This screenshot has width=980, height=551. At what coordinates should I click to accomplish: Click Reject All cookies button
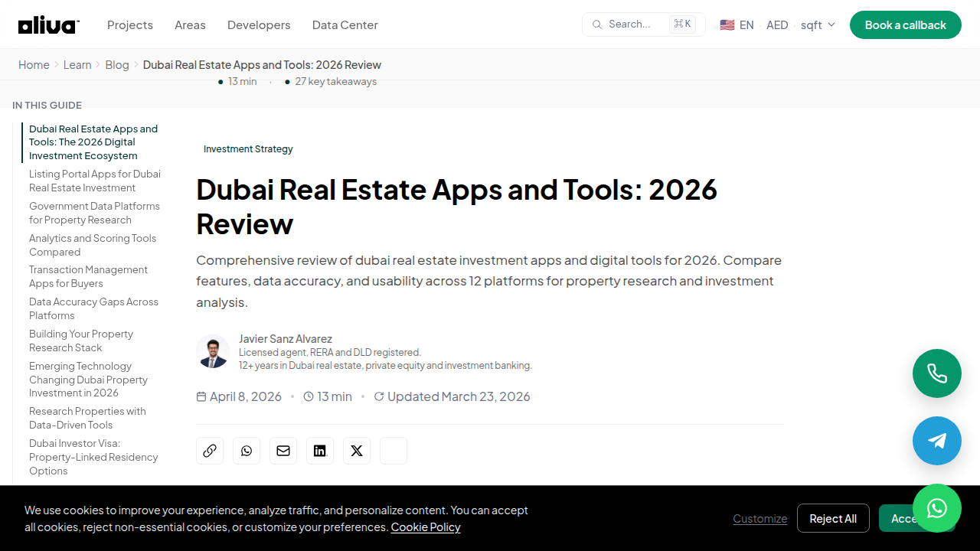[x=833, y=518]
